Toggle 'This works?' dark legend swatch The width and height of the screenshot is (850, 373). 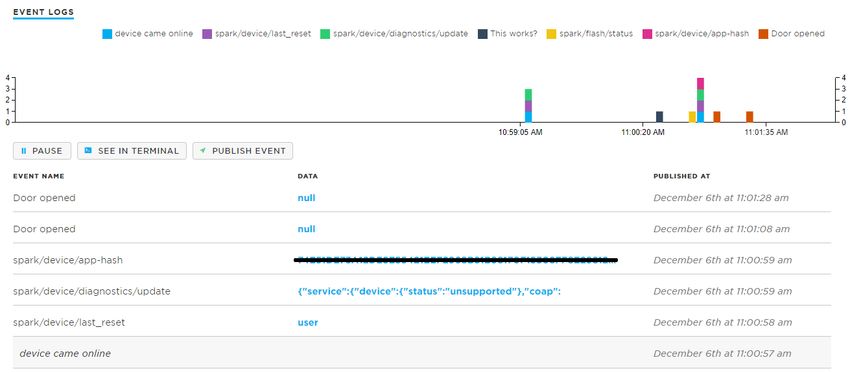pyautogui.click(x=482, y=34)
